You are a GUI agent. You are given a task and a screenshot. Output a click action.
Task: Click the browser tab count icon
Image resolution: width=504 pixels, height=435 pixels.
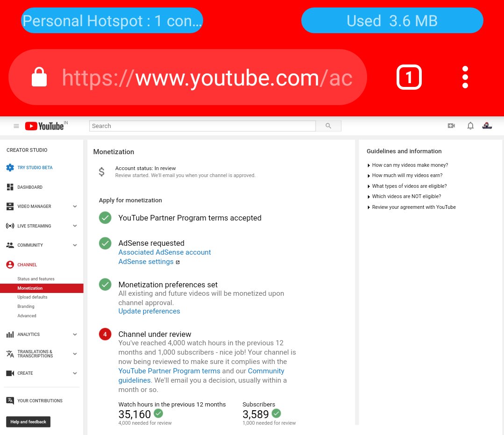click(409, 77)
